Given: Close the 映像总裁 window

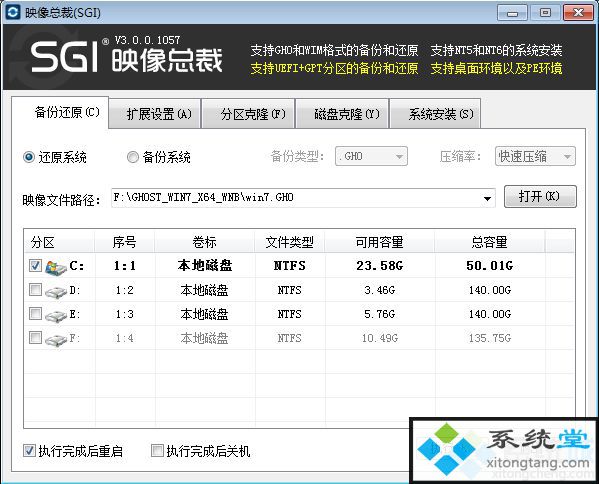Looking at the screenshot, I should 578,13.
